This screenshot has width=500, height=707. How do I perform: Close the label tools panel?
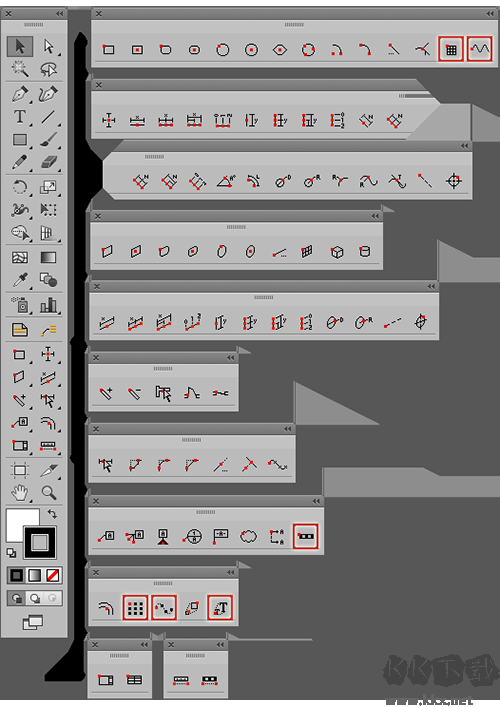click(96, 501)
